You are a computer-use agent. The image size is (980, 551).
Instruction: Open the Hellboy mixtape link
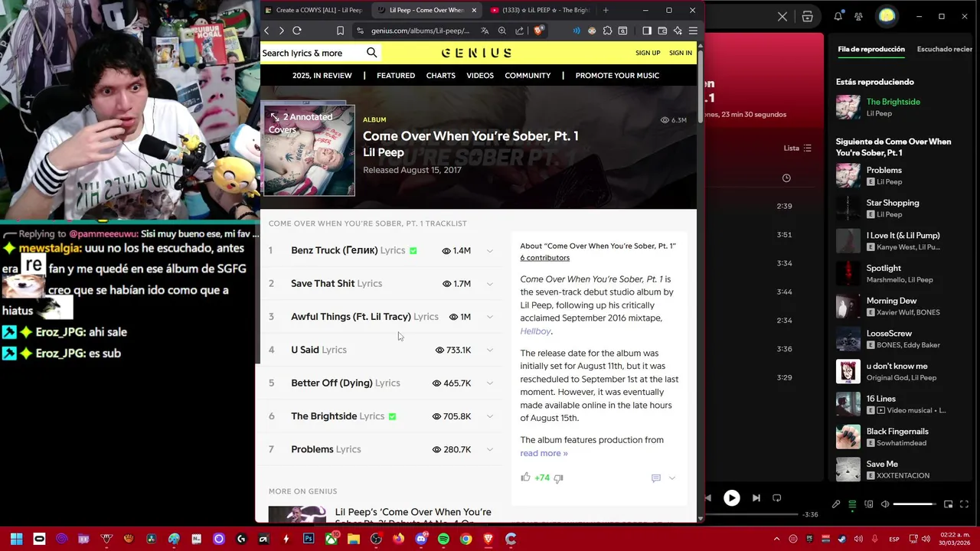click(535, 331)
